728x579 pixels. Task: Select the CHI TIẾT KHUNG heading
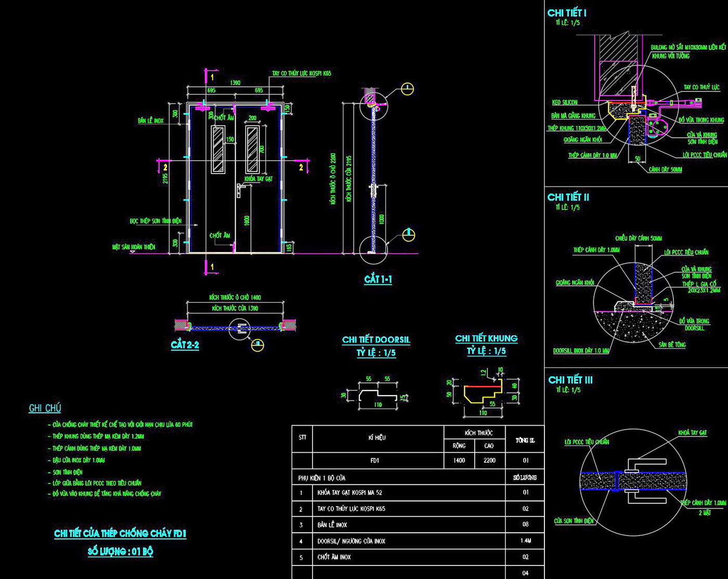(486, 338)
